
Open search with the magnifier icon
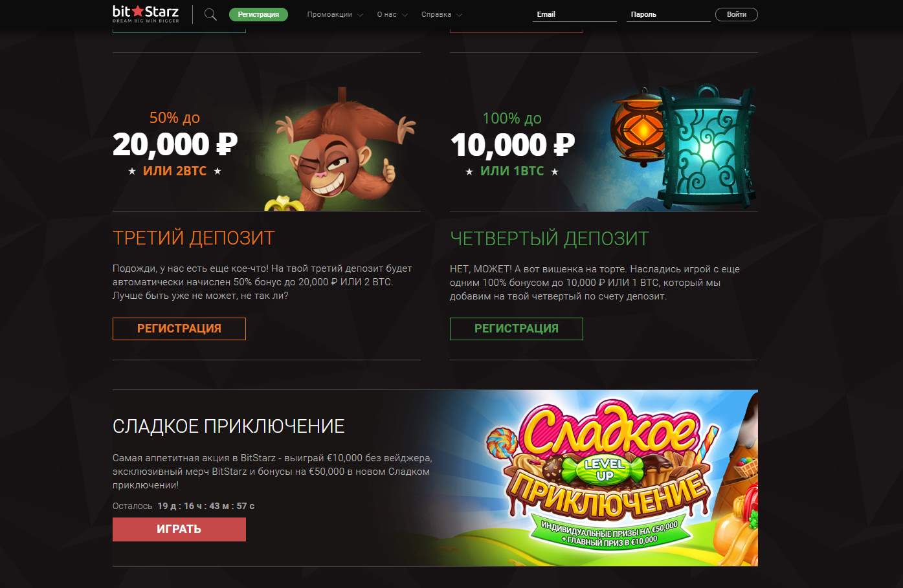click(x=210, y=14)
